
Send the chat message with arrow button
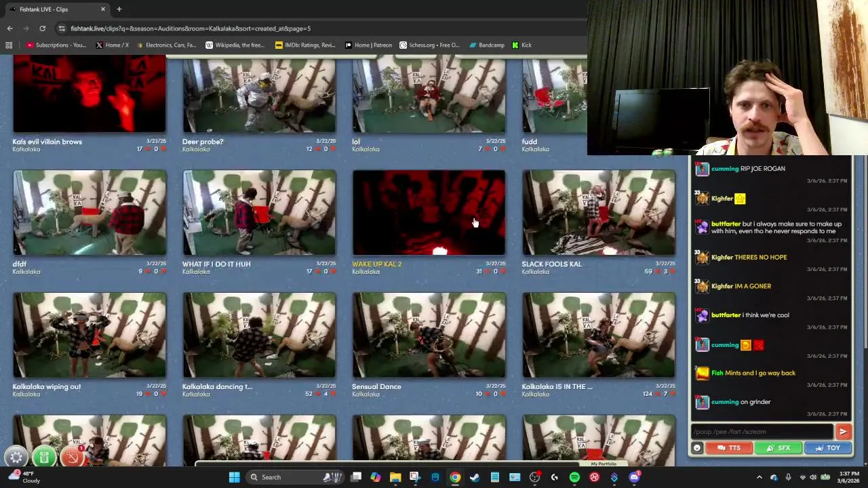tap(843, 432)
